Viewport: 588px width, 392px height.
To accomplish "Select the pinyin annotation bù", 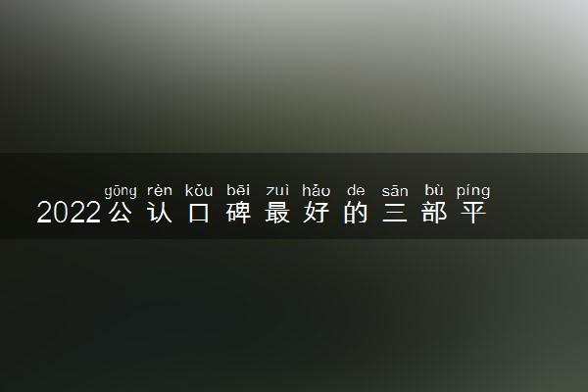I will click(x=434, y=190).
